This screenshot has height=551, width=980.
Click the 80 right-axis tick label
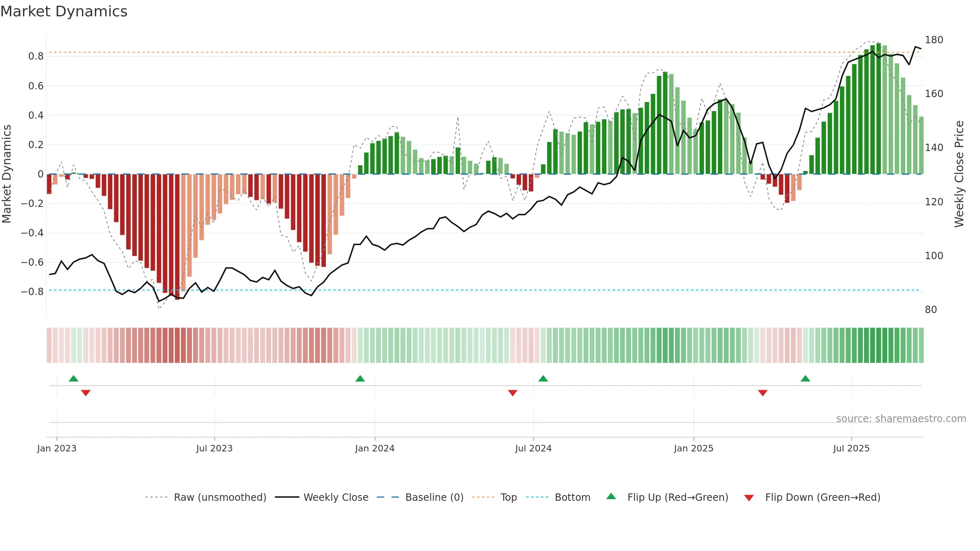pos(931,310)
